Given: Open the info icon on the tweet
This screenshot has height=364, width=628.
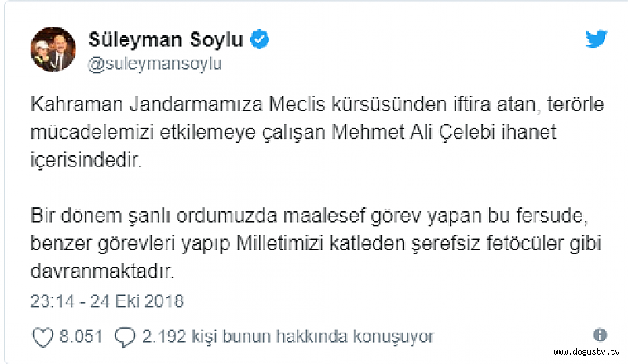Looking at the screenshot, I should coord(601,334).
